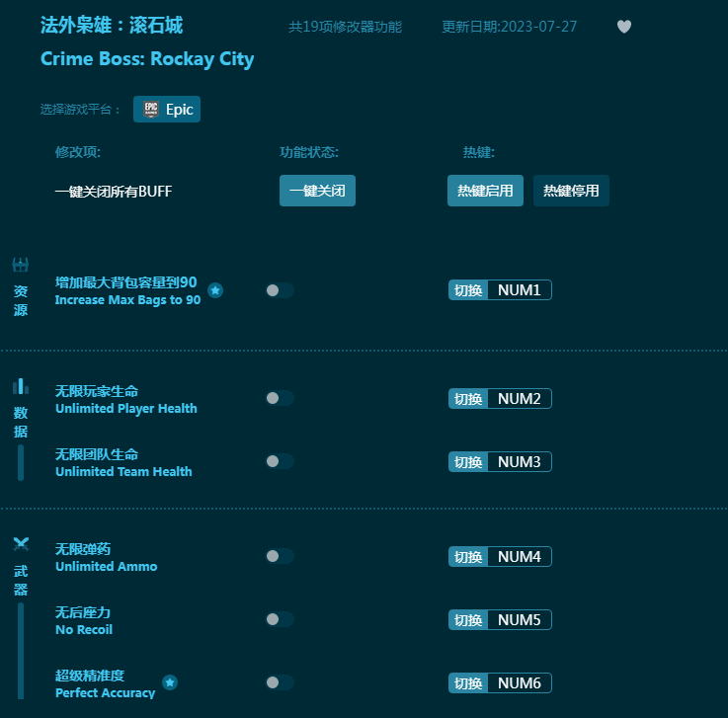This screenshot has width=728, height=718.
Task: Enable Unlimited Player Health
Action: [280, 398]
